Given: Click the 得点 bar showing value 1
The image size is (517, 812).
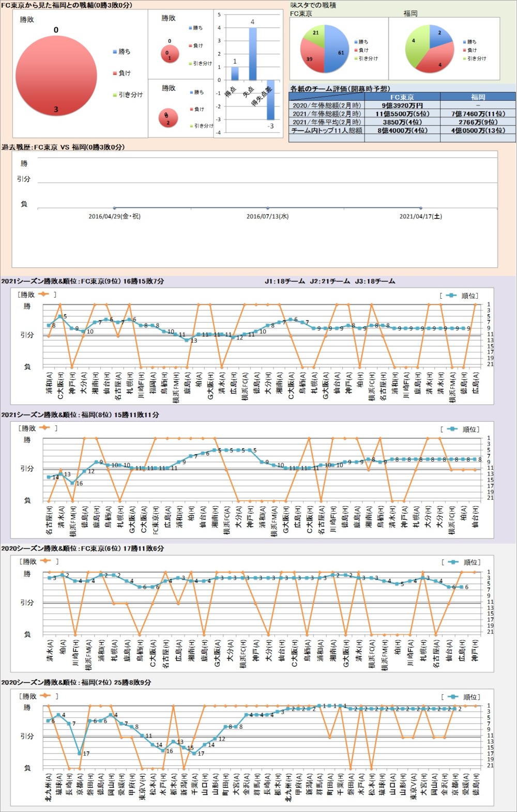Looking at the screenshot, I should coord(235,73).
